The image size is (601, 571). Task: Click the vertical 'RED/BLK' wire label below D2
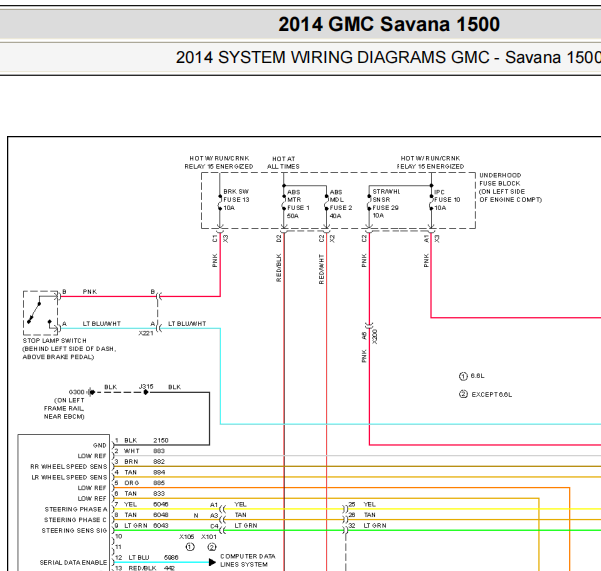[x=279, y=267]
